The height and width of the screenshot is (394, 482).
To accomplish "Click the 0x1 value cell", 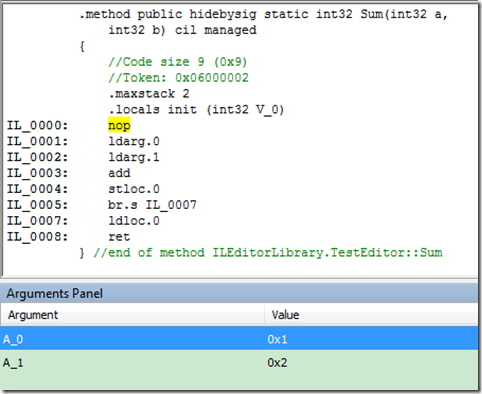I will coord(277,339).
